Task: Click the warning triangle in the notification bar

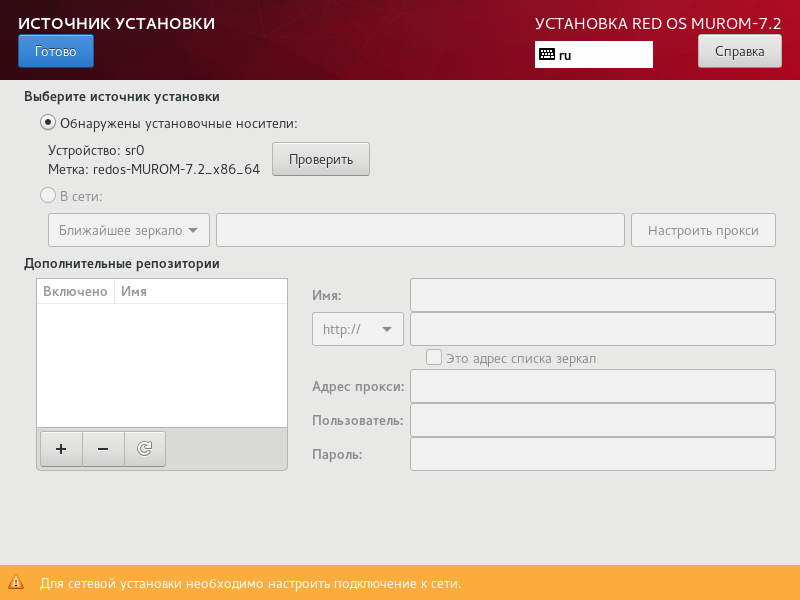Action: coord(15,582)
